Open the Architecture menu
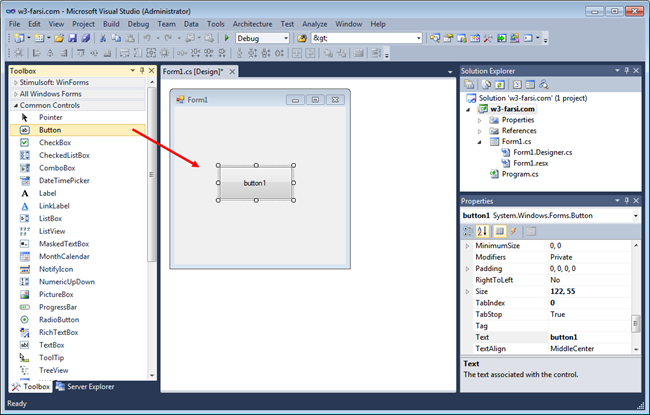The image size is (650, 415). [252, 24]
